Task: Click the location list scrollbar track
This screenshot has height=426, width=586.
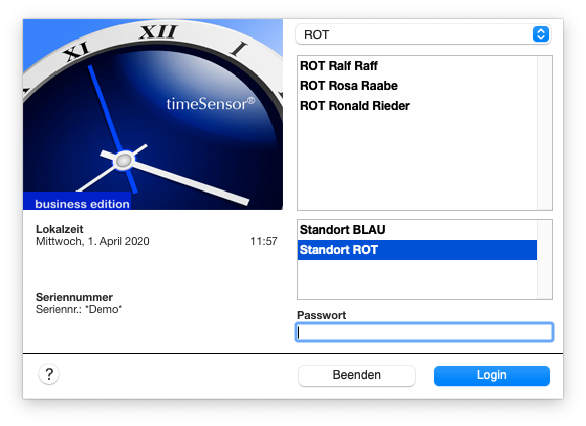Action: [x=545, y=259]
